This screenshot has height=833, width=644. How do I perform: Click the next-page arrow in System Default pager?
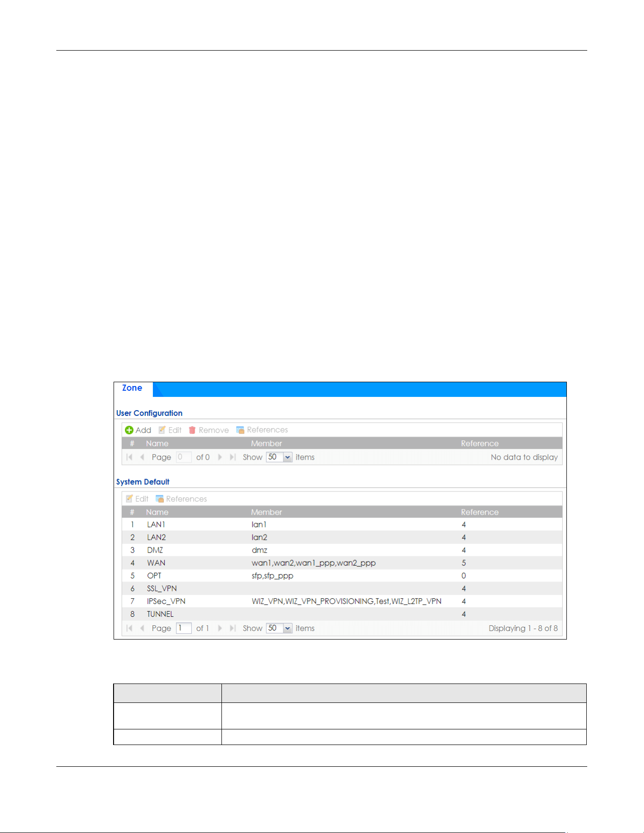220,628
